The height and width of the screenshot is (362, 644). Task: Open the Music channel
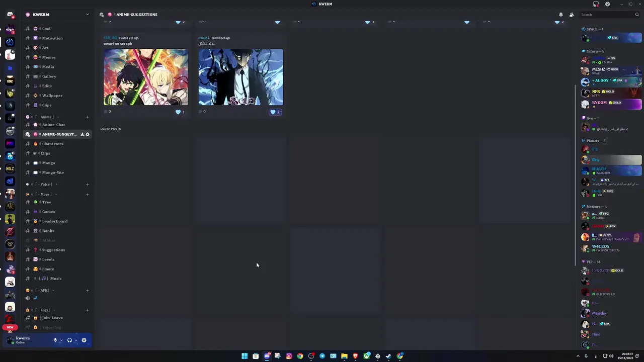[x=58, y=279]
